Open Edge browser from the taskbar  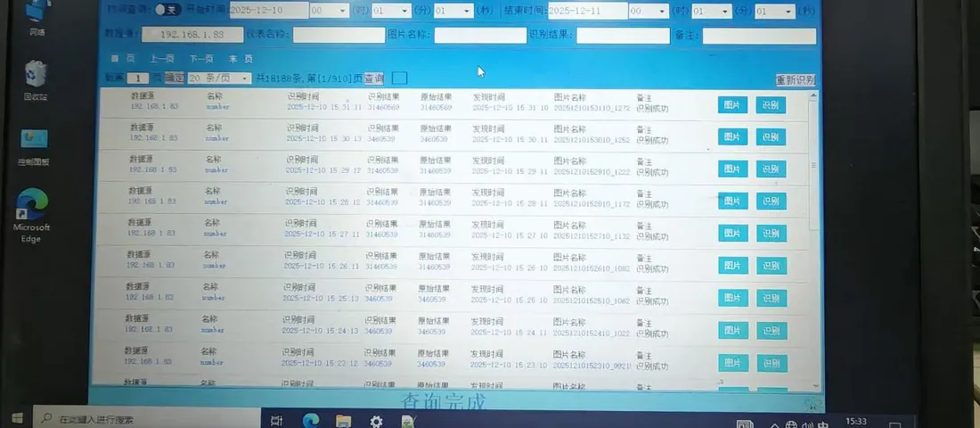(311, 421)
